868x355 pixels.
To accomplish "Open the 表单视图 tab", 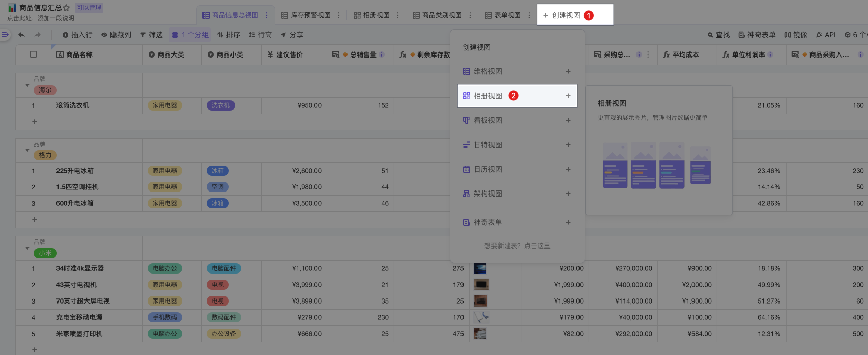I will (x=503, y=15).
